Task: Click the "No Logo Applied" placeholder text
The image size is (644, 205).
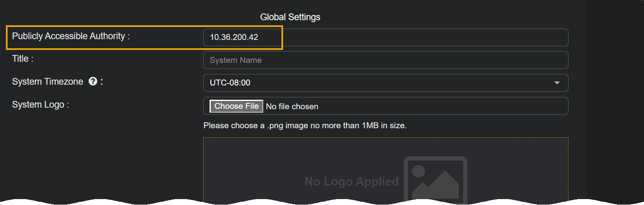Action: (x=351, y=181)
